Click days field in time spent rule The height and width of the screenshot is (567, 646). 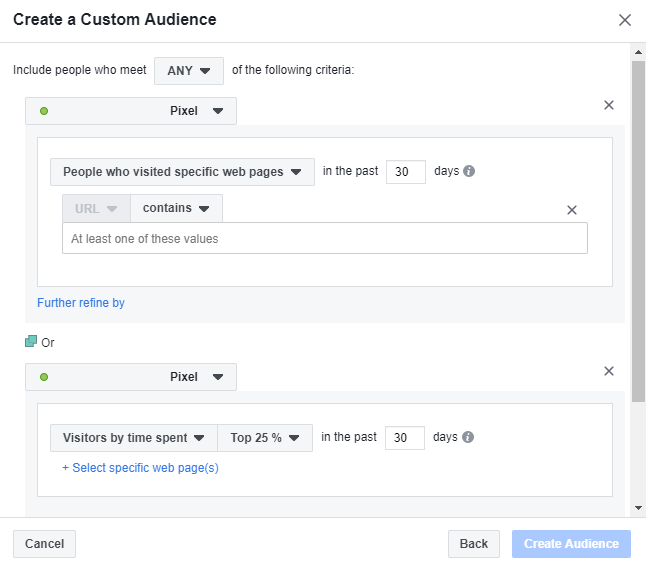405,438
